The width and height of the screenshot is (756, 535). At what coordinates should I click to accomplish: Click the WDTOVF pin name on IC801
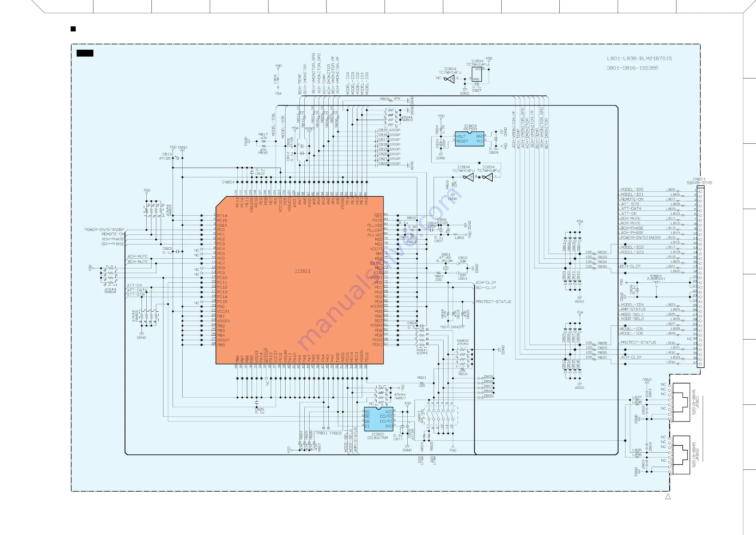(x=266, y=355)
